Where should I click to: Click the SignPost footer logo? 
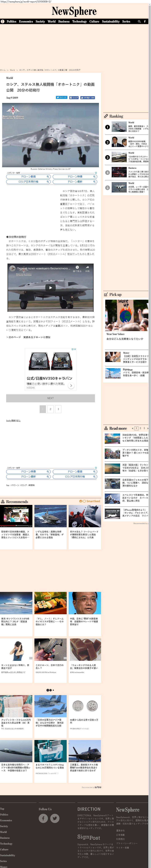point(88,837)
